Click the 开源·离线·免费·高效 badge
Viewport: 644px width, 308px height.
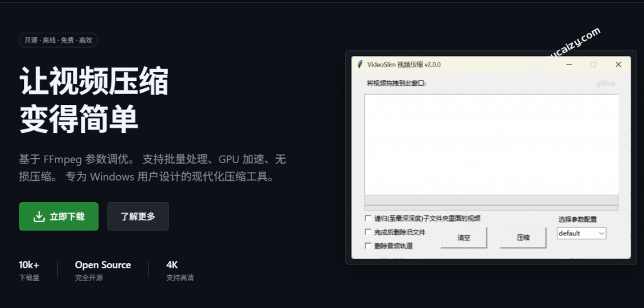point(58,40)
